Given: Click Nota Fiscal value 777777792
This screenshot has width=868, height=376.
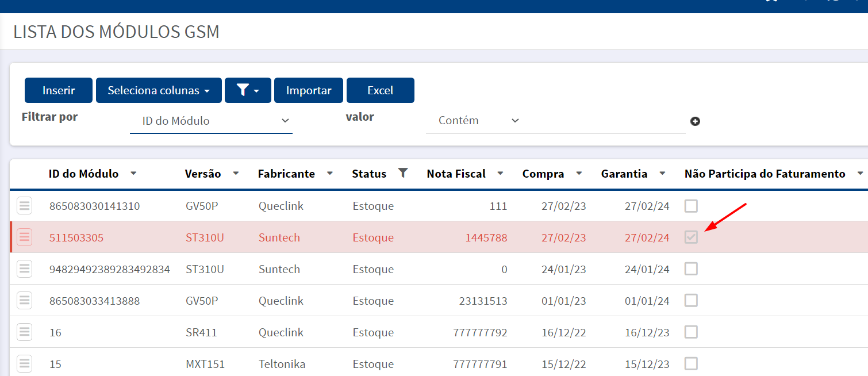Looking at the screenshot, I should pyautogui.click(x=480, y=332).
